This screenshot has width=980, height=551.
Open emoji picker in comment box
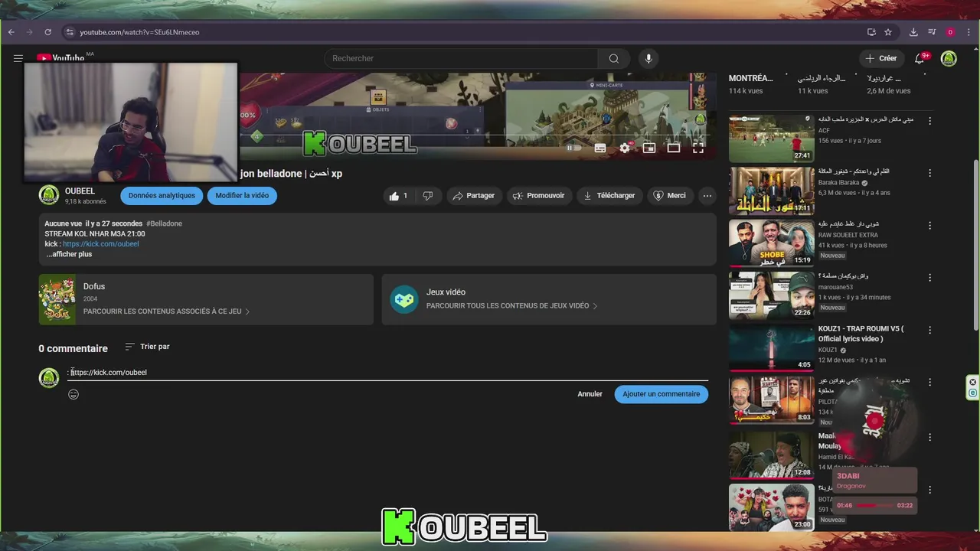click(73, 394)
